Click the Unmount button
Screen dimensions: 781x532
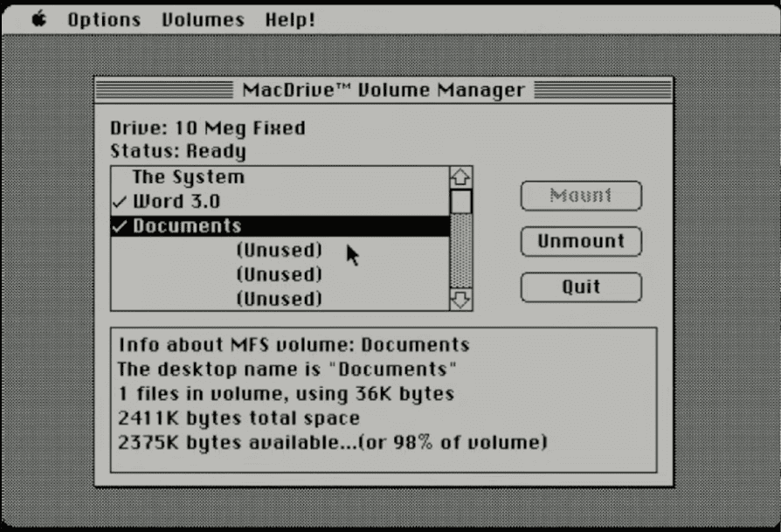tap(581, 241)
